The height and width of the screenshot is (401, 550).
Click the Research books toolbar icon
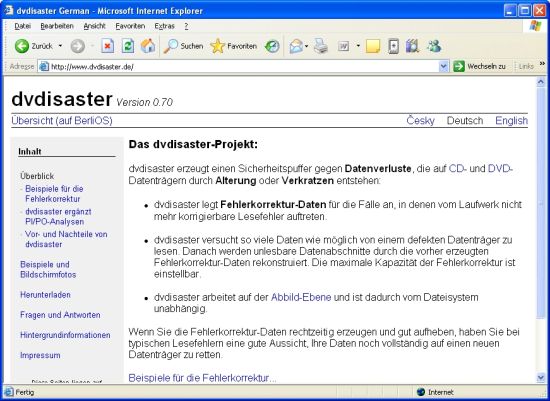tap(412, 46)
